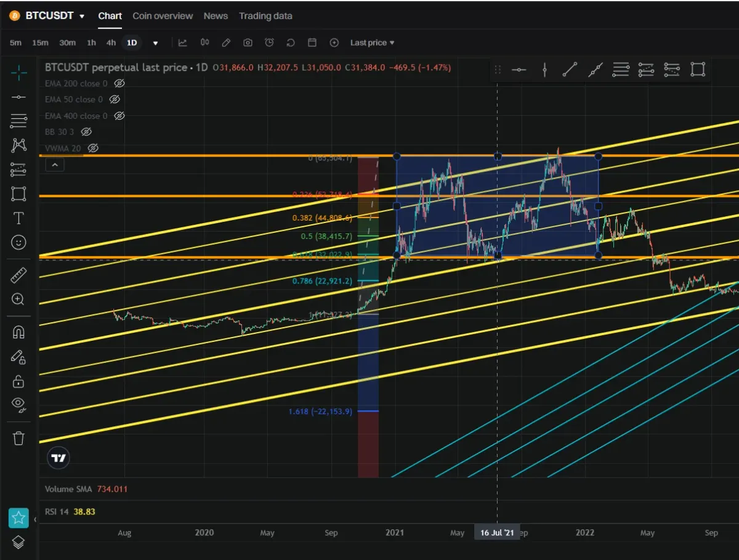Viewport: 739px width, 560px height.
Task: Select the XABCD pattern tool
Action: 18,145
